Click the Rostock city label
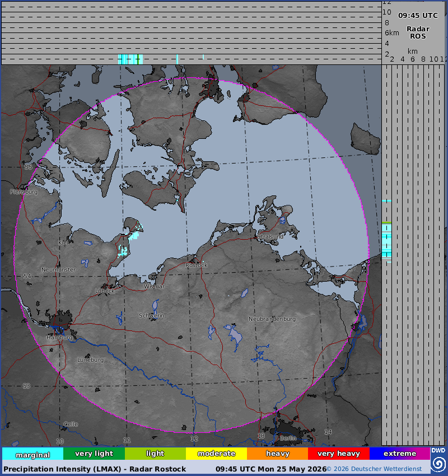 pyautogui.click(x=197, y=265)
